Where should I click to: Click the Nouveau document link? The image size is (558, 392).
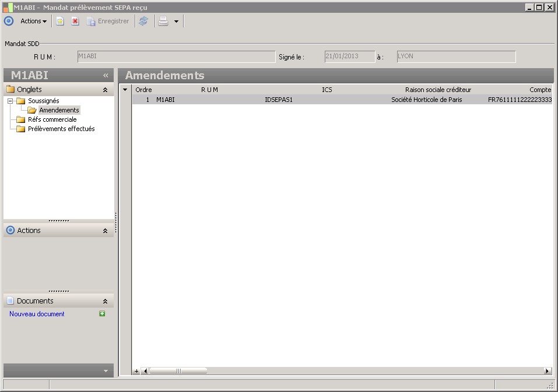(37, 314)
